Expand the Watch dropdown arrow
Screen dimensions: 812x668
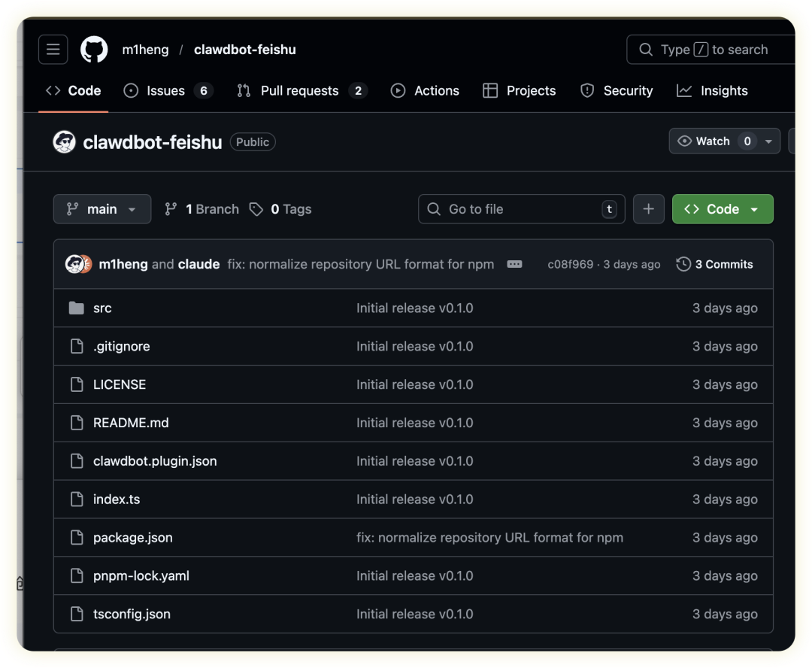(x=768, y=141)
